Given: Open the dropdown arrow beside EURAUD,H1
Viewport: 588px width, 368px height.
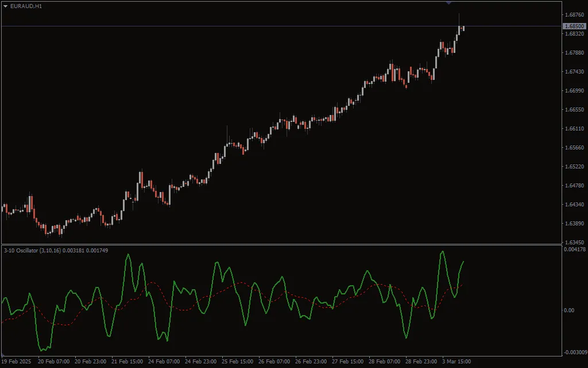Looking at the screenshot, I should [x=5, y=6].
